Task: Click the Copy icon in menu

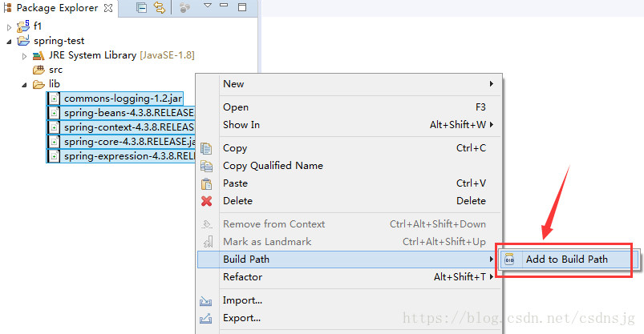Action: 206,148
